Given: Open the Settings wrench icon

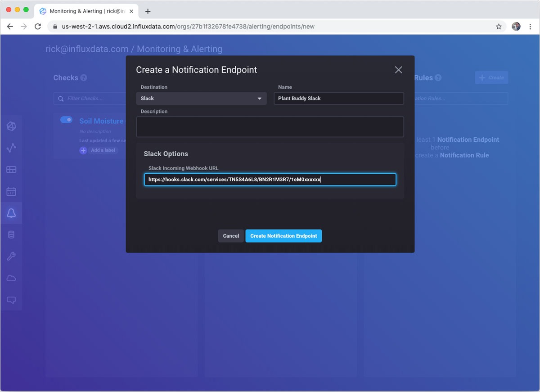Looking at the screenshot, I should tap(12, 256).
